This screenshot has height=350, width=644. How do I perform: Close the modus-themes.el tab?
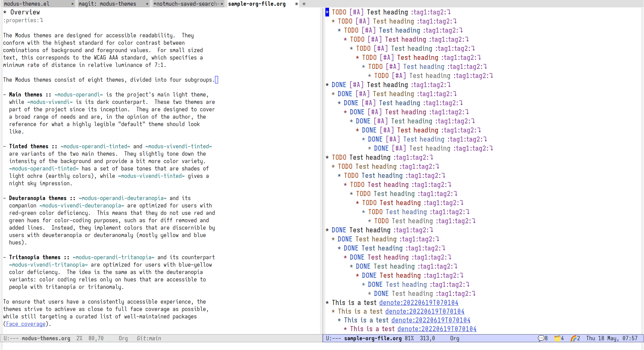(72, 4)
